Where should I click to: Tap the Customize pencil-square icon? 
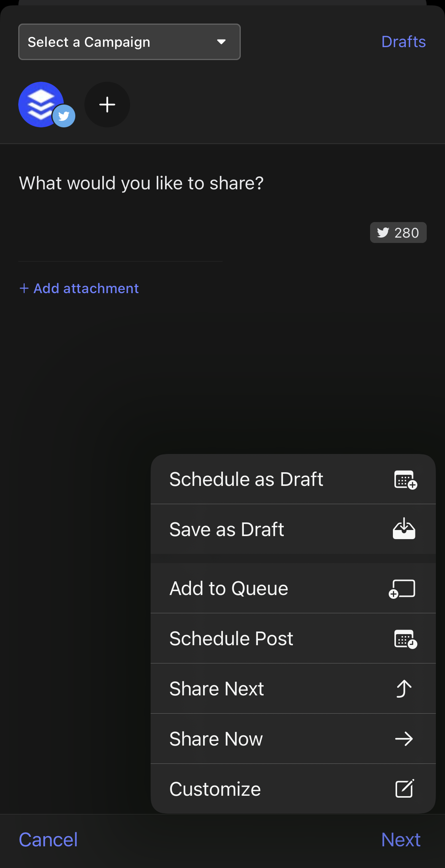tap(404, 789)
